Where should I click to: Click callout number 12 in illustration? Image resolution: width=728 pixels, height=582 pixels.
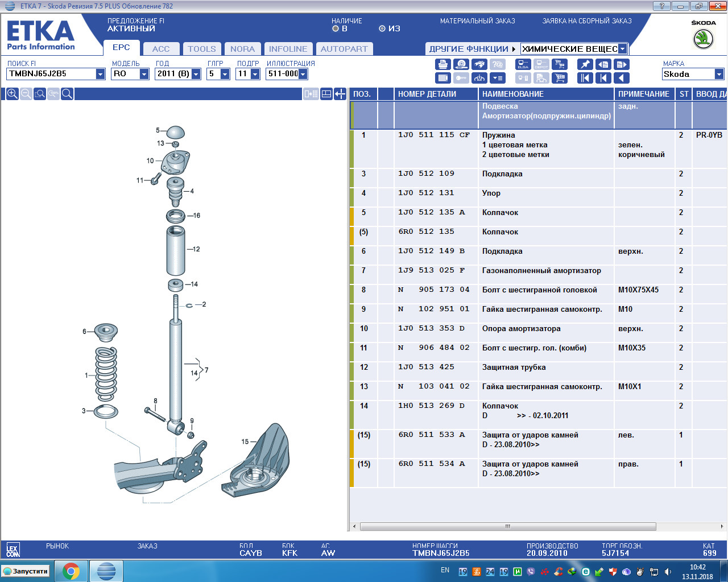tap(196, 249)
